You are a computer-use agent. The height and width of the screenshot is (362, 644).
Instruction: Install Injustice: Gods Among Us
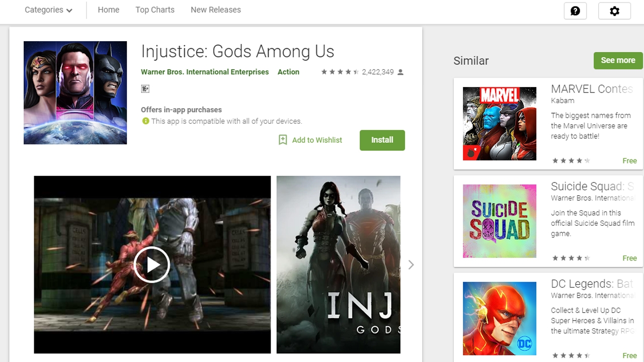point(382,140)
